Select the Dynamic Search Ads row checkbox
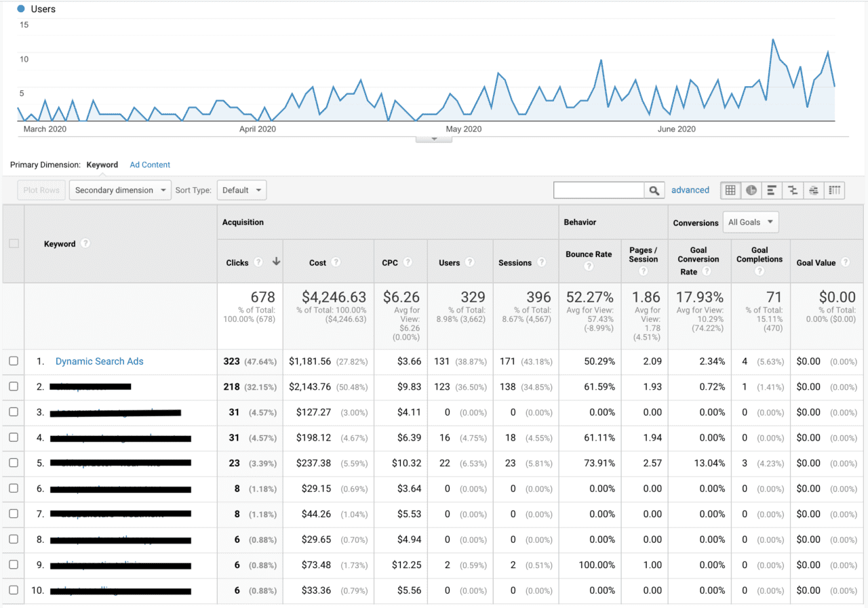Viewport: 868px width, 608px height. 13,361
